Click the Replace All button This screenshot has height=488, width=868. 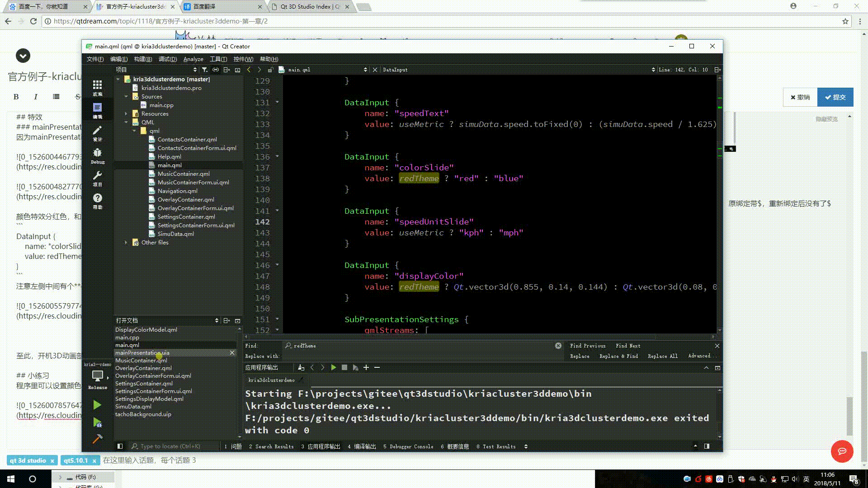tap(662, 356)
